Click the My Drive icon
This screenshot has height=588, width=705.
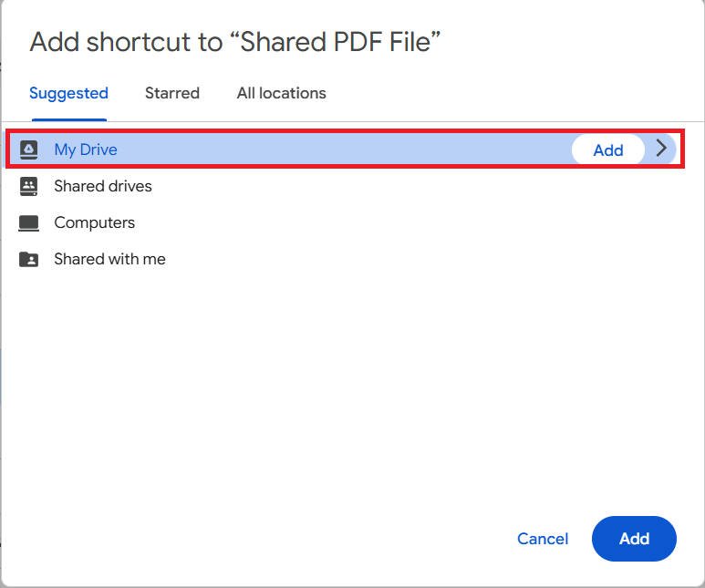point(29,150)
